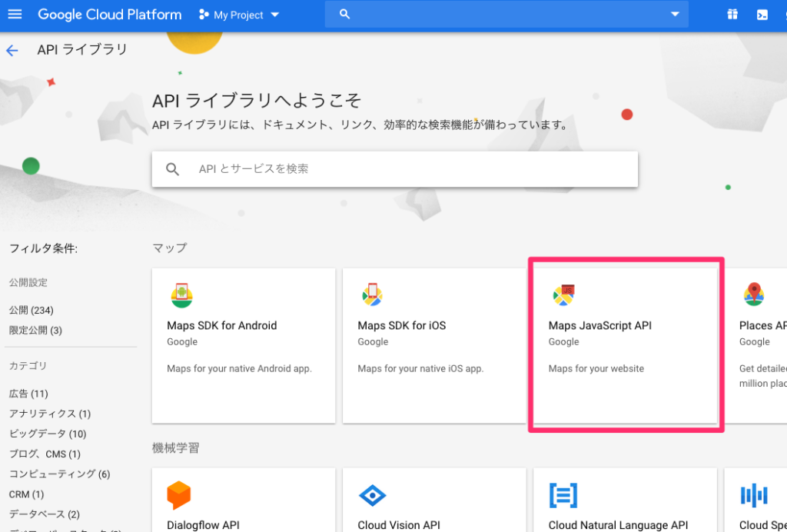Screen dimensions: 787x532
Task: Open the Cloud Natural Language API title
Action: pos(619,525)
